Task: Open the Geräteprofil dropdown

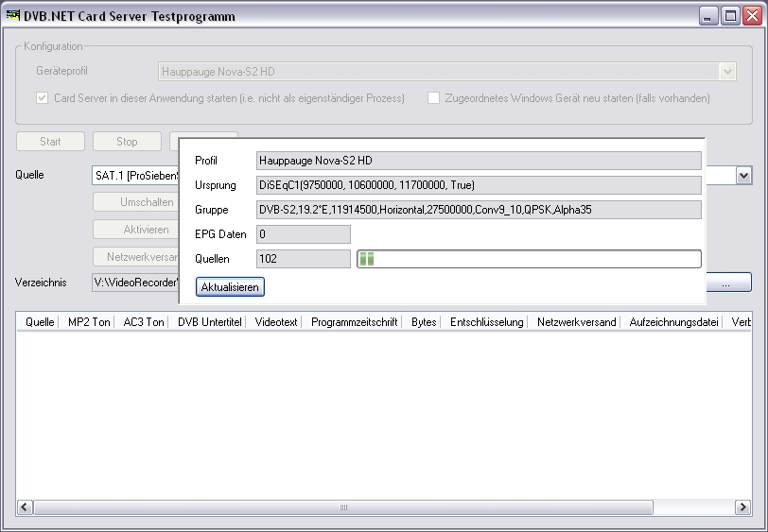Action: [x=726, y=71]
